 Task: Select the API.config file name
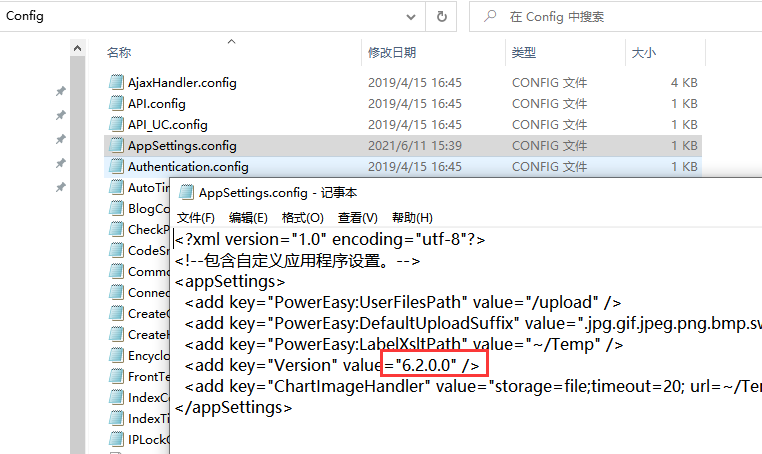[156, 104]
